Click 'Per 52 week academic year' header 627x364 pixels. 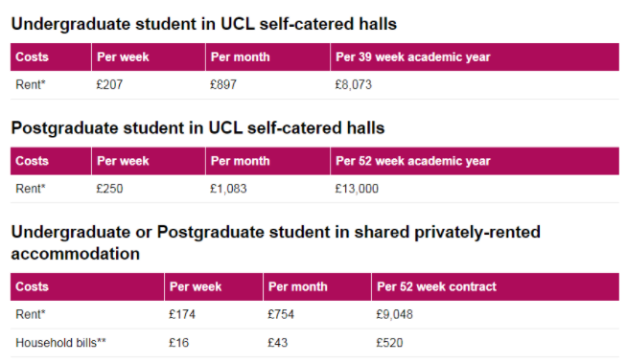(412, 161)
